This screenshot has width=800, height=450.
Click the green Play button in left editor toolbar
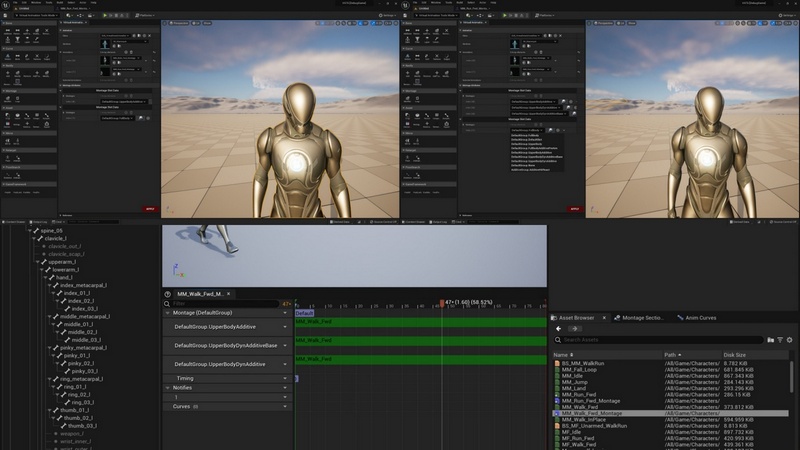(x=105, y=15)
